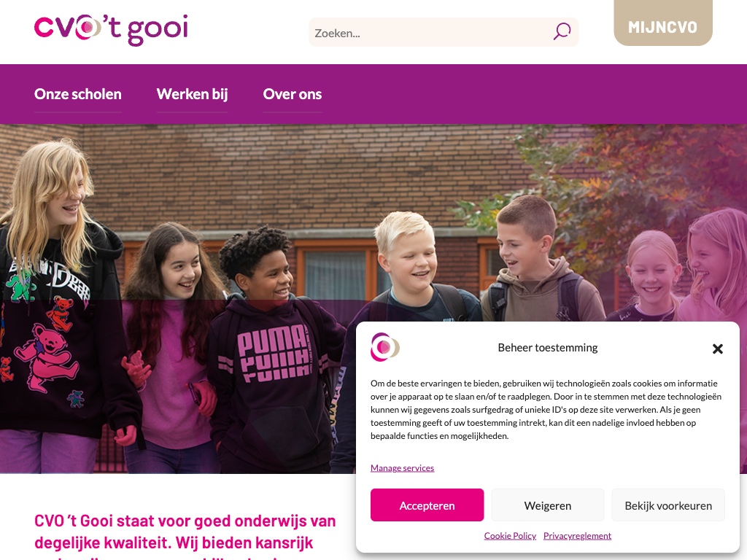The image size is (747, 560).
Task: Click the circular logo in the consent dialog
Action: [385, 347]
